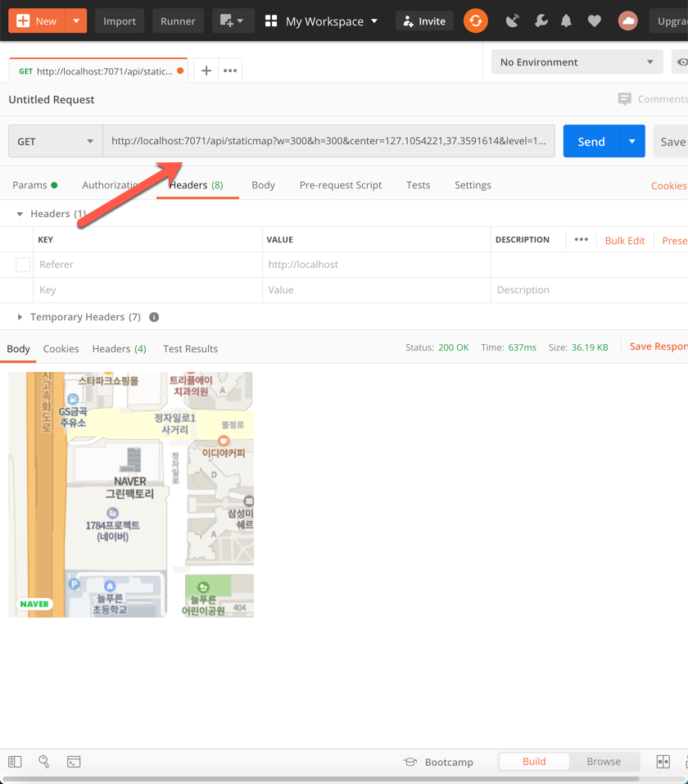Click the horizontal scrollbar at bottom

[321, 779]
